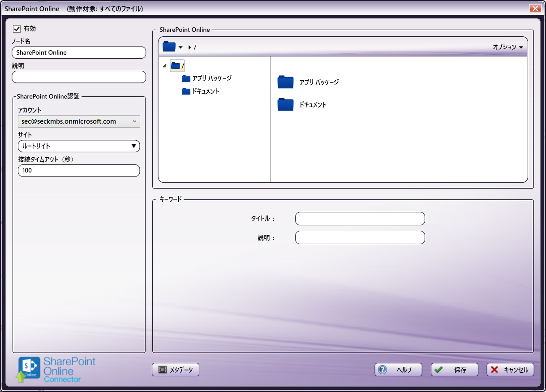Open the サイト dropdown

[79, 146]
